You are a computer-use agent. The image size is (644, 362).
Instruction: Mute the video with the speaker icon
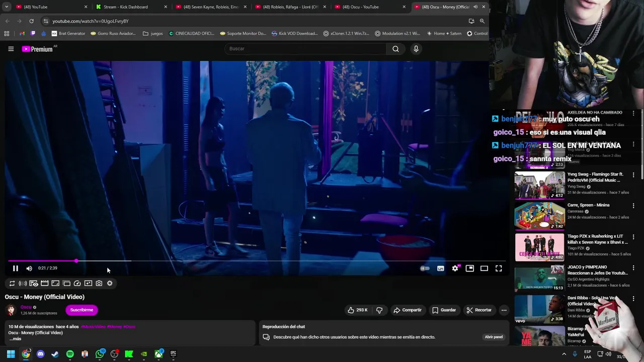29,268
